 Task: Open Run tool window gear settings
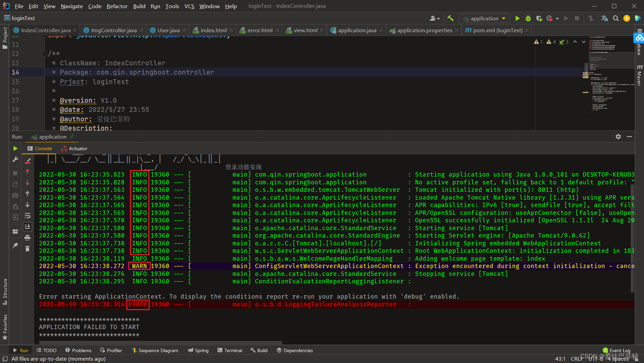tap(618, 137)
